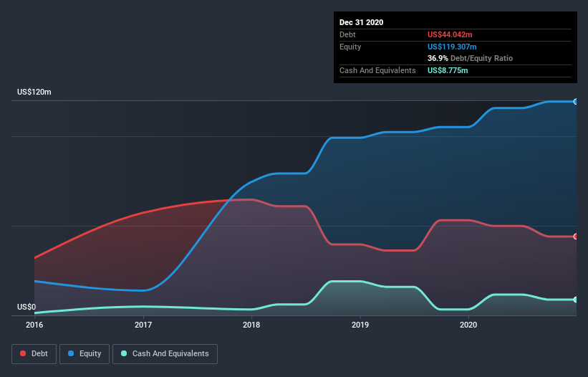The image size is (588, 377).
Task: Click the blue Equity endpoint marker
Action: 576,102
